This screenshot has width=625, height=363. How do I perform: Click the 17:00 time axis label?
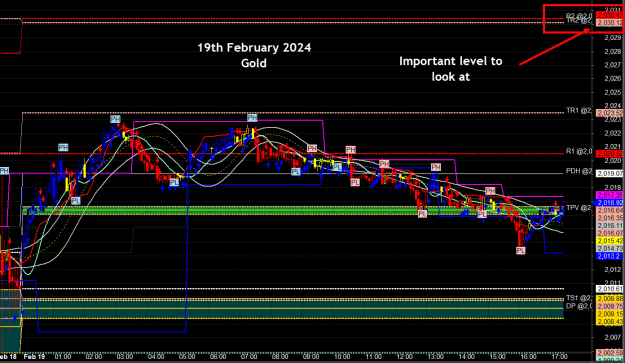(559, 356)
